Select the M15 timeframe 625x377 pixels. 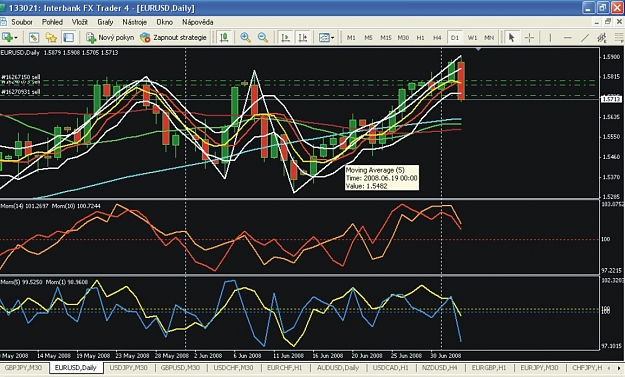(x=385, y=37)
